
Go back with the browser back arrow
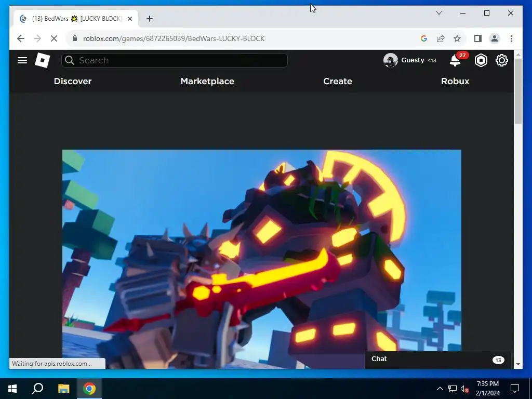point(21,38)
